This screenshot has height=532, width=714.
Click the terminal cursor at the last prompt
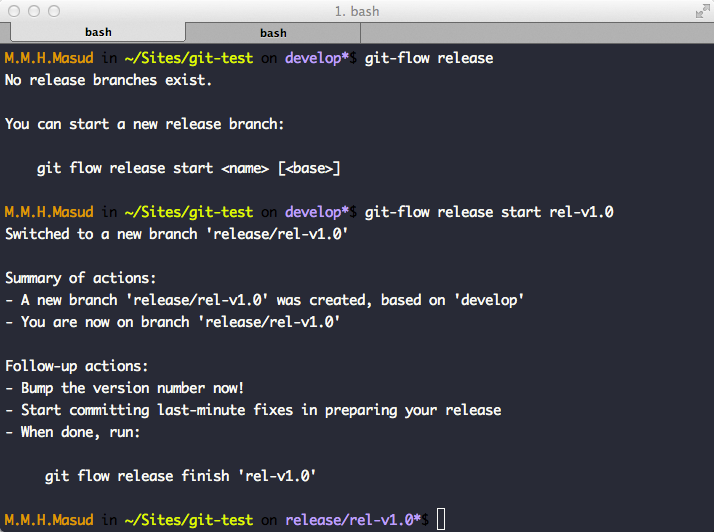pyautogui.click(x=441, y=519)
